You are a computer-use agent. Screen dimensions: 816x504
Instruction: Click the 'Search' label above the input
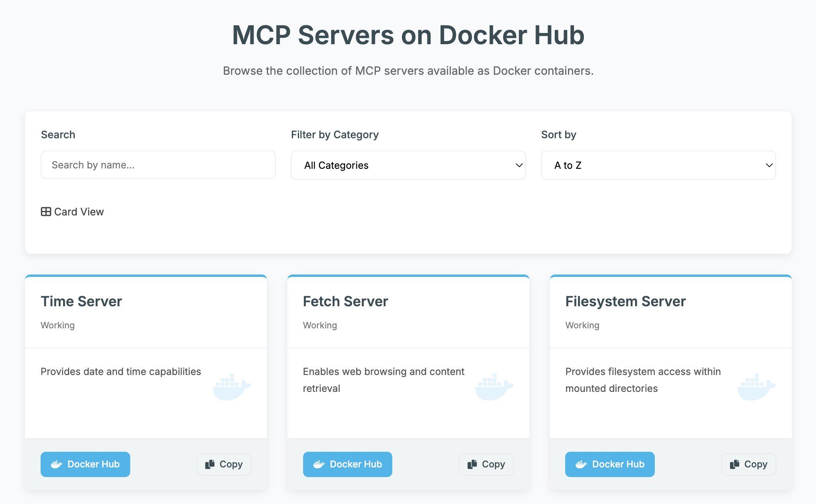pyautogui.click(x=58, y=135)
